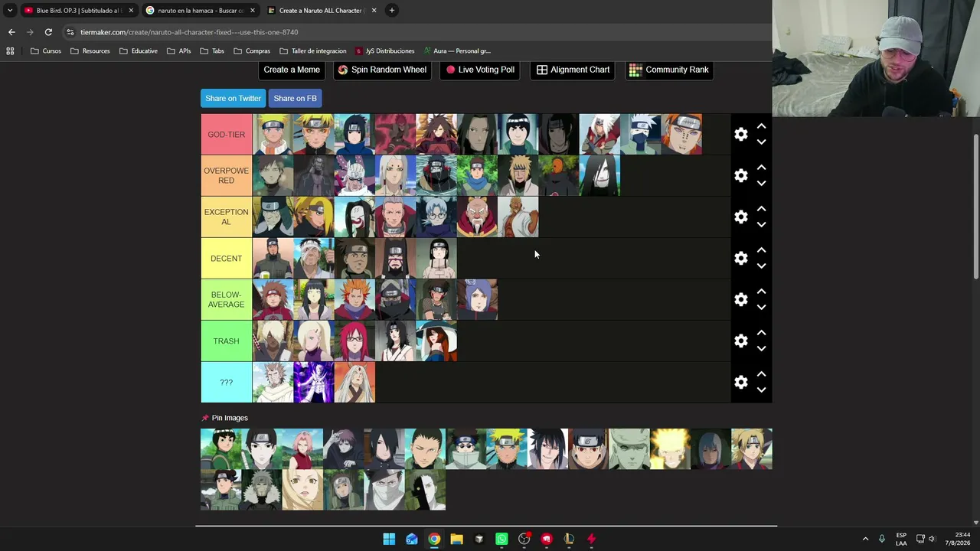Close the naruto en la hamaca tab
This screenshot has width=980, height=551.
click(x=253, y=11)
